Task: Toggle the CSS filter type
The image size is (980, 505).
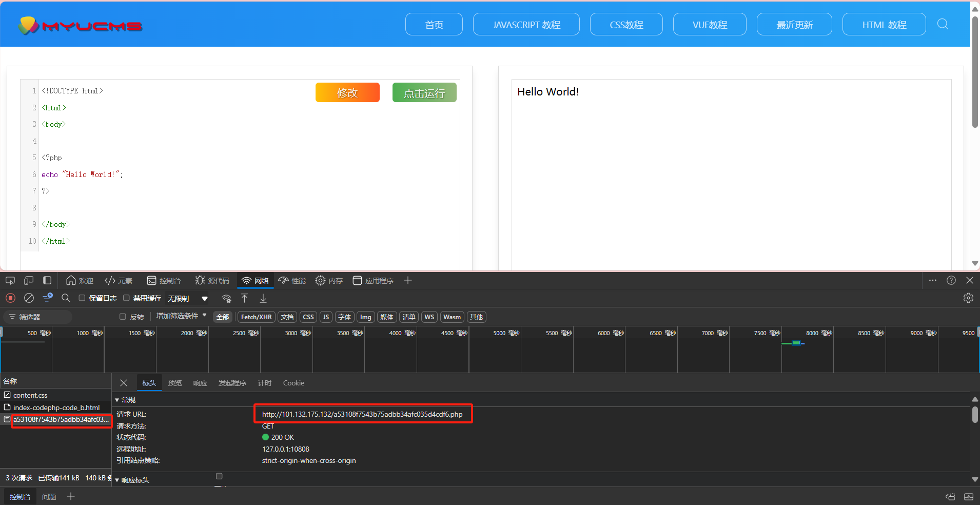Action: pyautogui.click(x=308, y=317)
